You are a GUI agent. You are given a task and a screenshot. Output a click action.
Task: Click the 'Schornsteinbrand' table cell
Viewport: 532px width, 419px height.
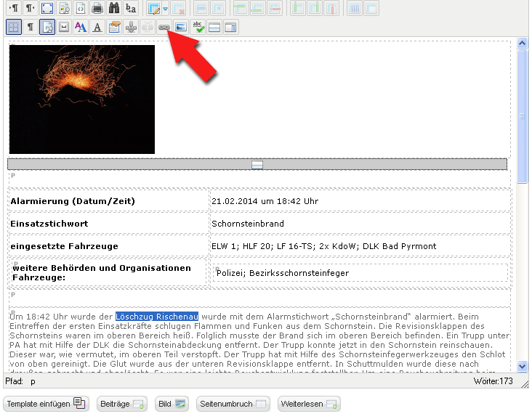point(360,224)
